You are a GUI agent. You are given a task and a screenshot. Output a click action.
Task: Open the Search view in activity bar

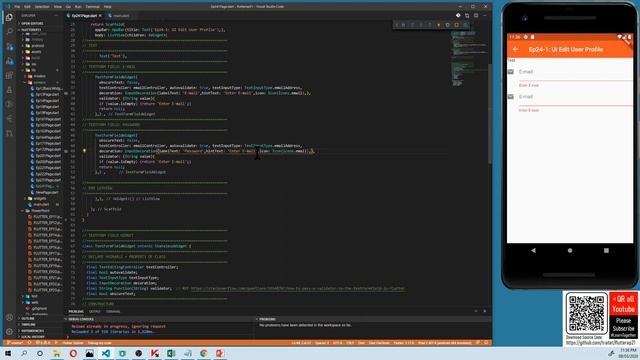[9, 32]
